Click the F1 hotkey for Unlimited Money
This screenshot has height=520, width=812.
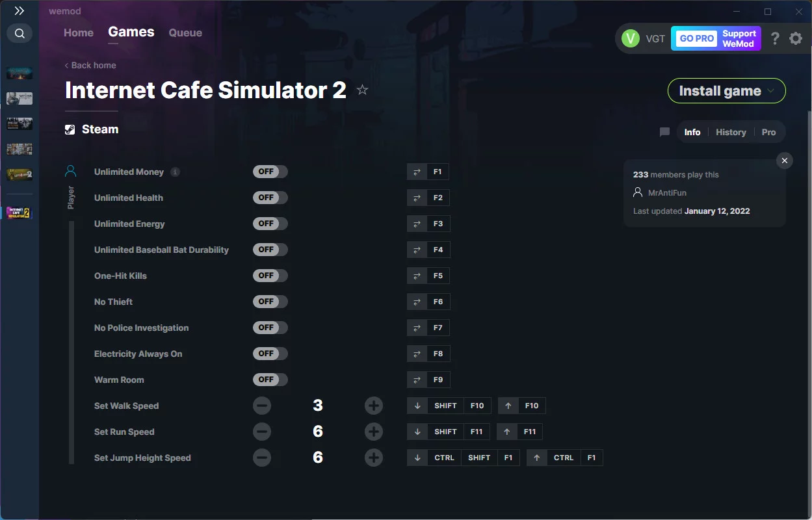click(x=438, y=172)
